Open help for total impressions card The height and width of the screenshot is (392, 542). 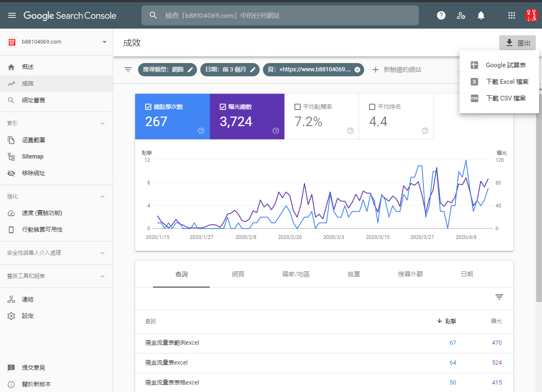(276, 131)
